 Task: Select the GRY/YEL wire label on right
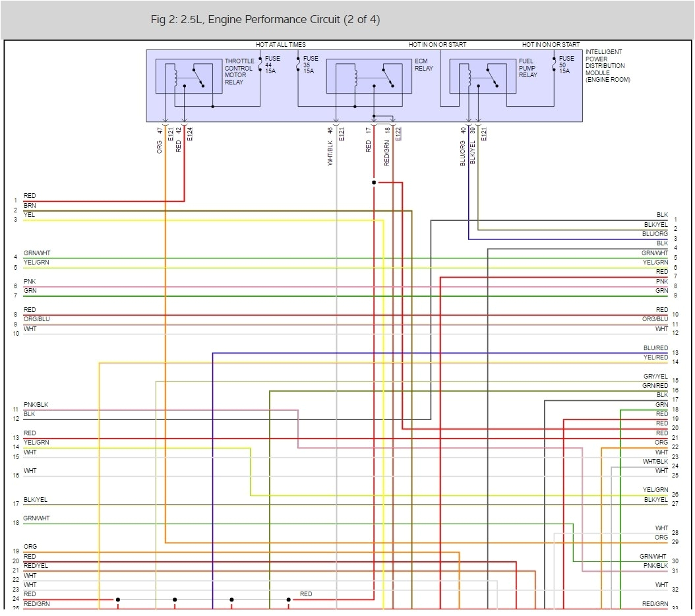tap(655, 377)
